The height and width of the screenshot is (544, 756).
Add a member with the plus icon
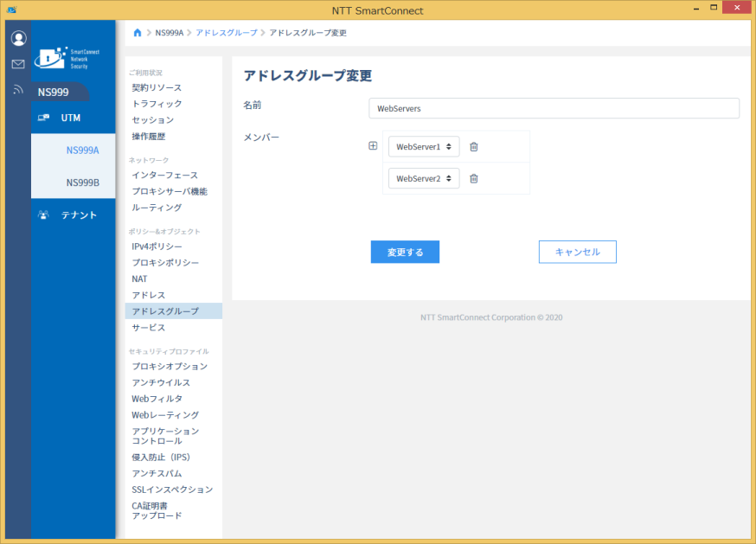click(x=373, y=145)
